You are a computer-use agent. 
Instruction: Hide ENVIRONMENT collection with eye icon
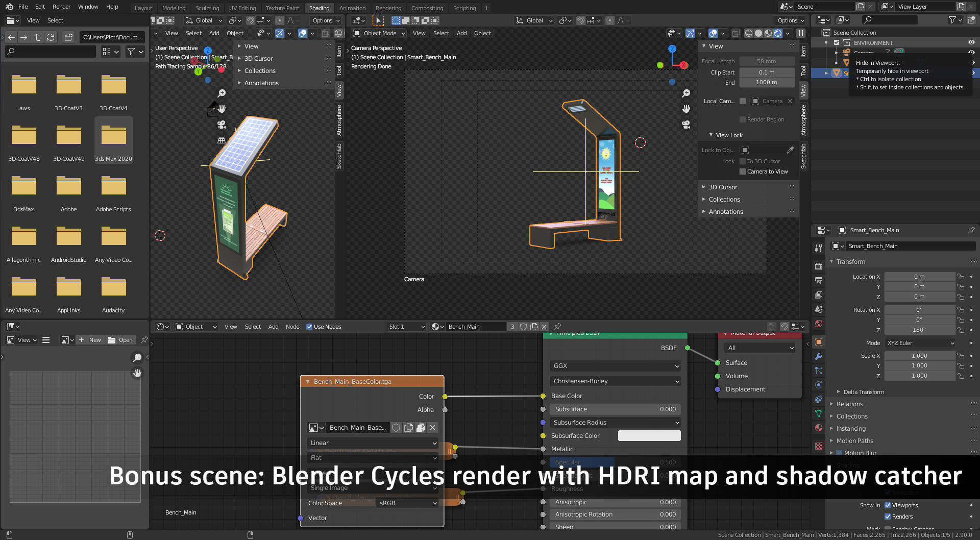[971, 43]
